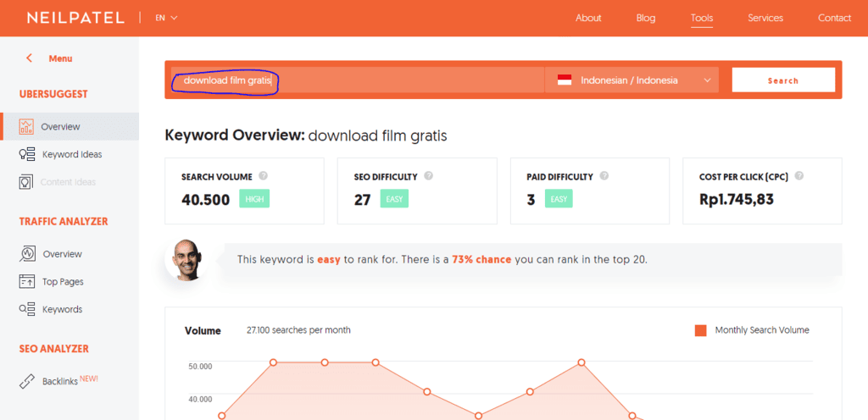The width and height of the screenshot is (868, 420).
Task: Open Backlinks NEW in sidebar
Action: click(x=70, y=381)
